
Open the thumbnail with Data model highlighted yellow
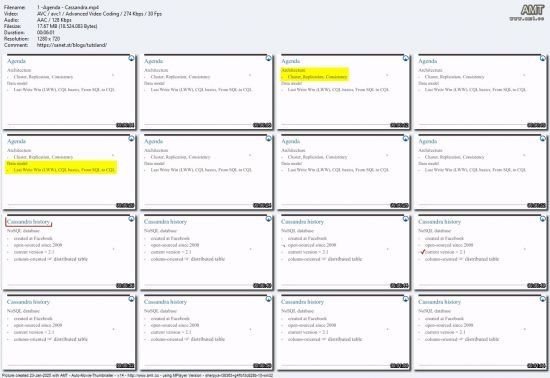tap(69, 172)
